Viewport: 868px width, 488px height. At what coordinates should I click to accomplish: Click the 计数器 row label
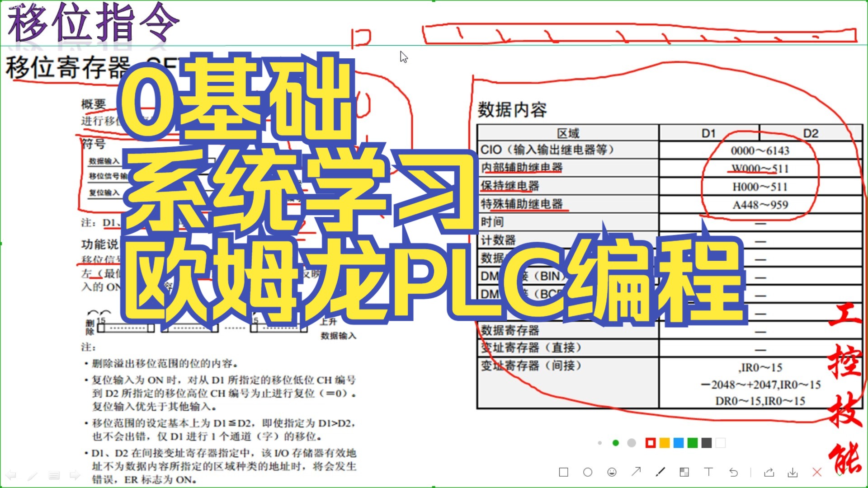[498, 240]
